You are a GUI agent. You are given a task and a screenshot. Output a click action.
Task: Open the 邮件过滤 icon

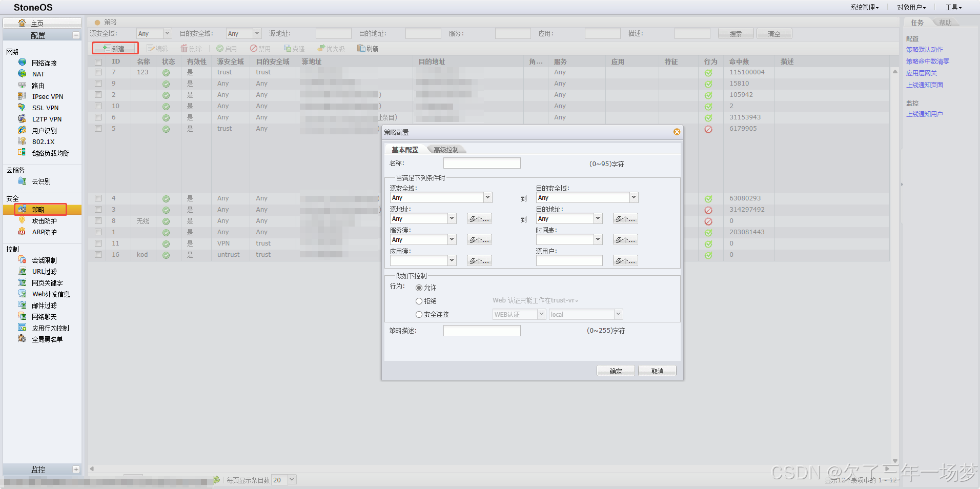coord(22,305)
